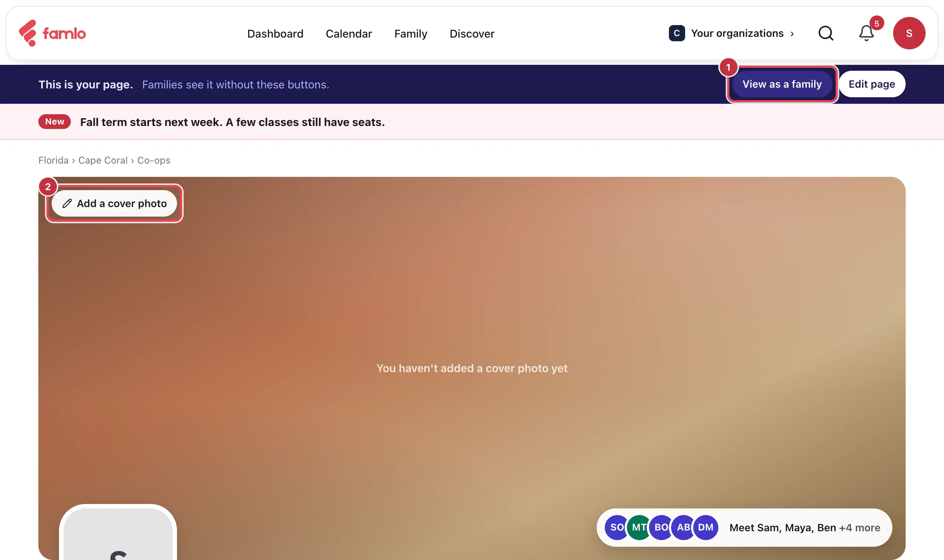Screen dimensions: 944x560
Task: Click View as a family button
Action: click(782, 84)
